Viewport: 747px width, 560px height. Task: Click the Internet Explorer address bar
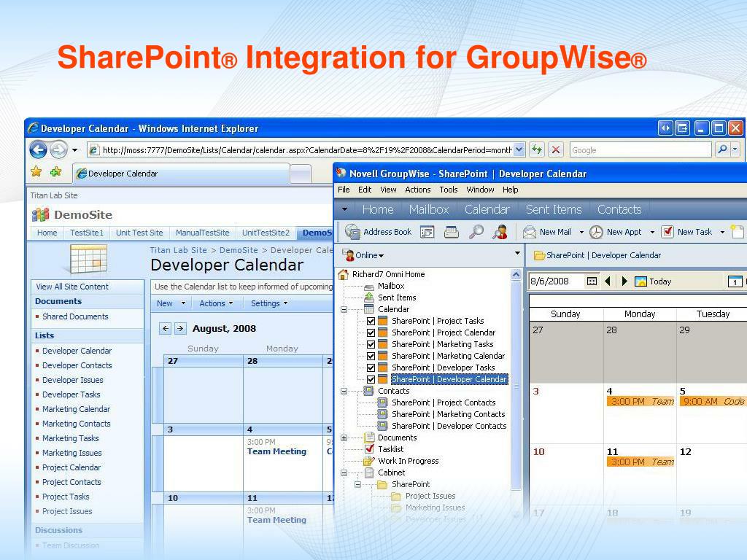tap(307, 150)
